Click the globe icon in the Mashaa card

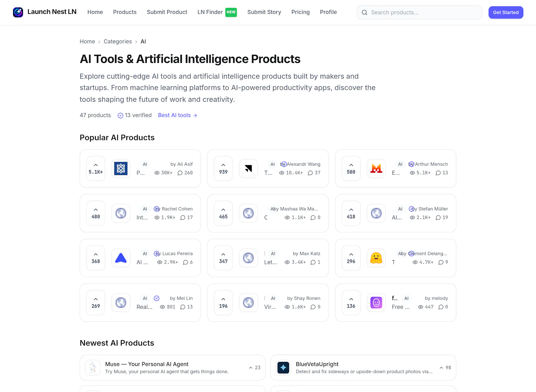(x=248, y=213)
